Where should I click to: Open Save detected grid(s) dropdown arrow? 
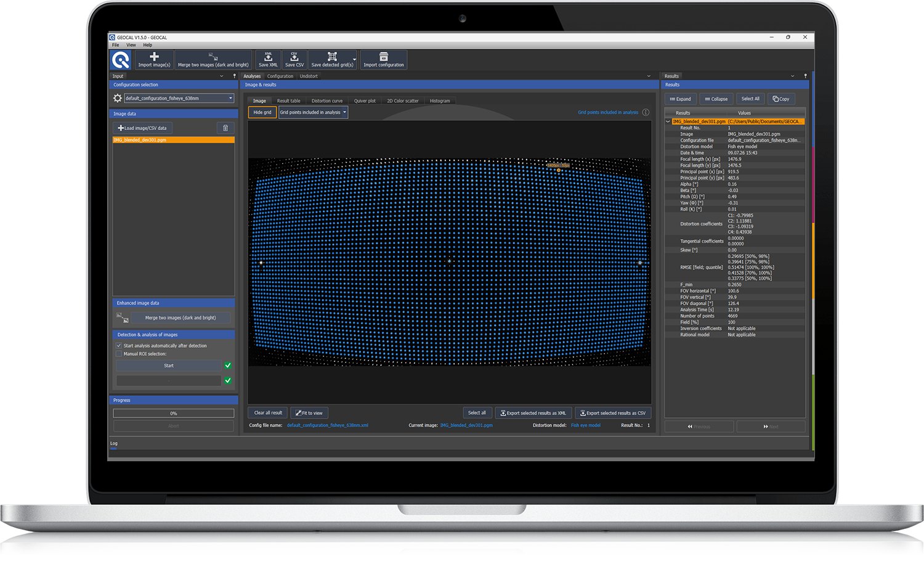pyautogui.click(x=354, y=60)
